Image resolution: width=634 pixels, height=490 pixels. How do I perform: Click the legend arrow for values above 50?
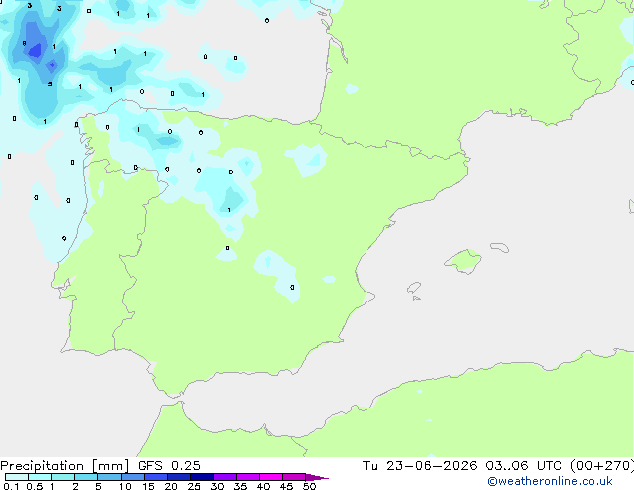(x=317, y=477)
